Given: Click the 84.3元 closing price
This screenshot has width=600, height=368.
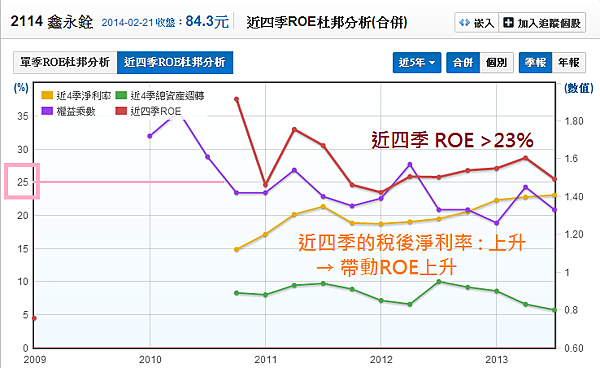Looking at the screenshot, I should coord(207,21).
